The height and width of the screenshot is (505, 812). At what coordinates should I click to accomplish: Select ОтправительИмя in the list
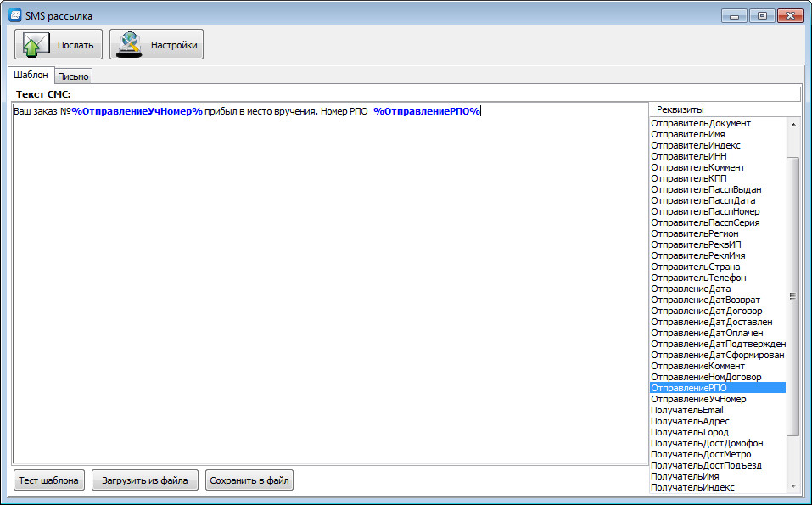(x=718, y=134)
